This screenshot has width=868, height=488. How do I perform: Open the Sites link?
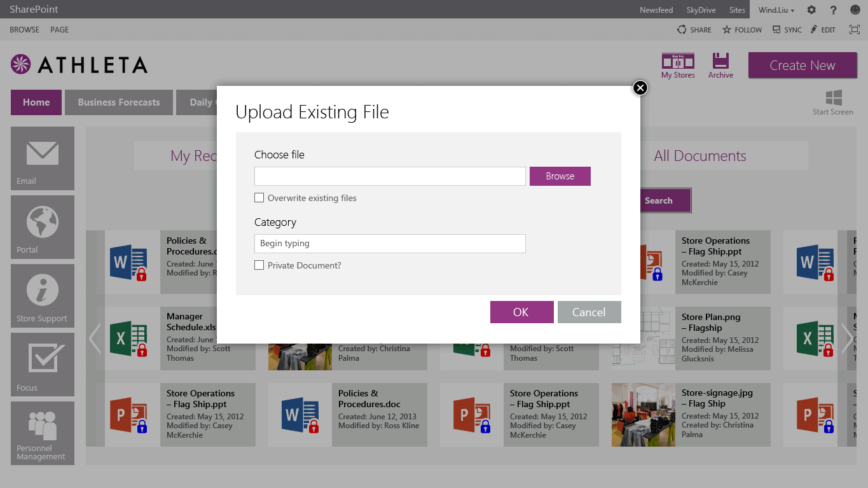click(737, 10)
